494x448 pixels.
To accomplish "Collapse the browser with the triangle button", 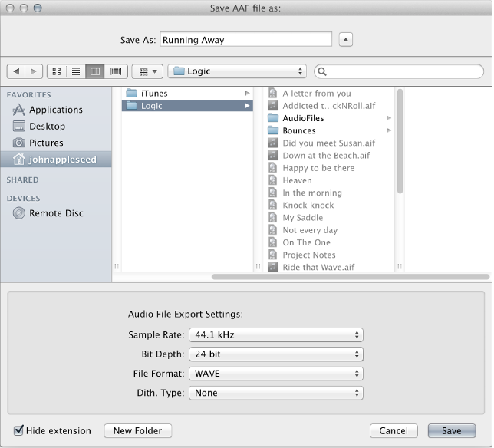I will pos(346,40).
